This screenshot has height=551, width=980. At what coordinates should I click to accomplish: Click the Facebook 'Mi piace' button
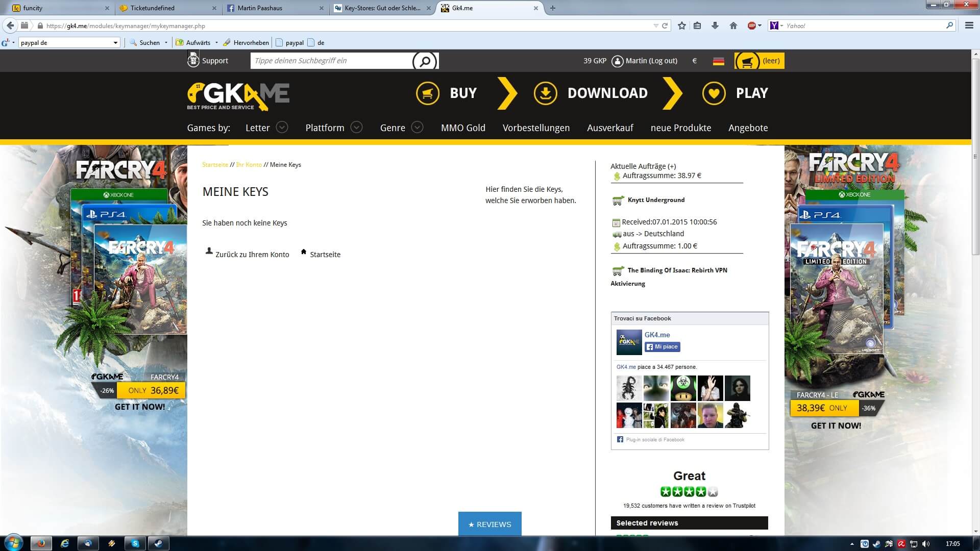[662, 347]
